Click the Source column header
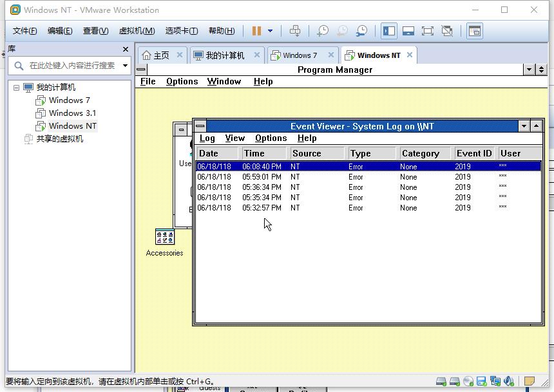Image resolution: width=554 pixels, height=392 pixels. click(317, 153)
